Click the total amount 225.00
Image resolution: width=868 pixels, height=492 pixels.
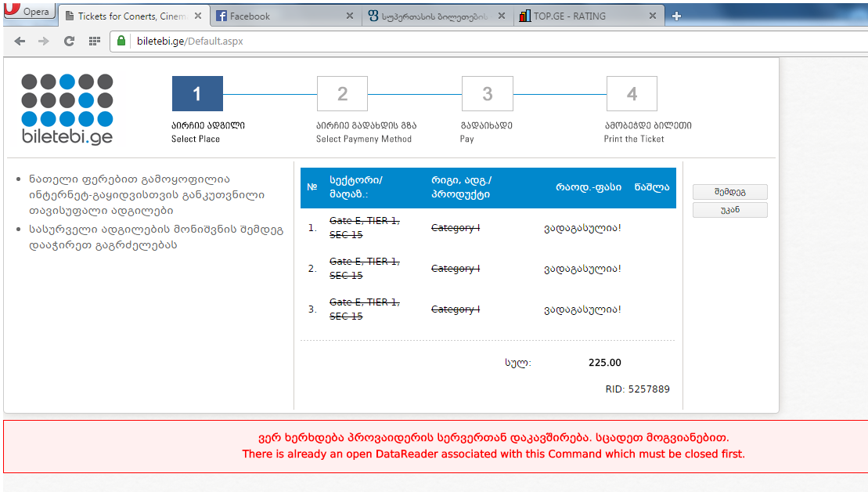click(604, 363)
